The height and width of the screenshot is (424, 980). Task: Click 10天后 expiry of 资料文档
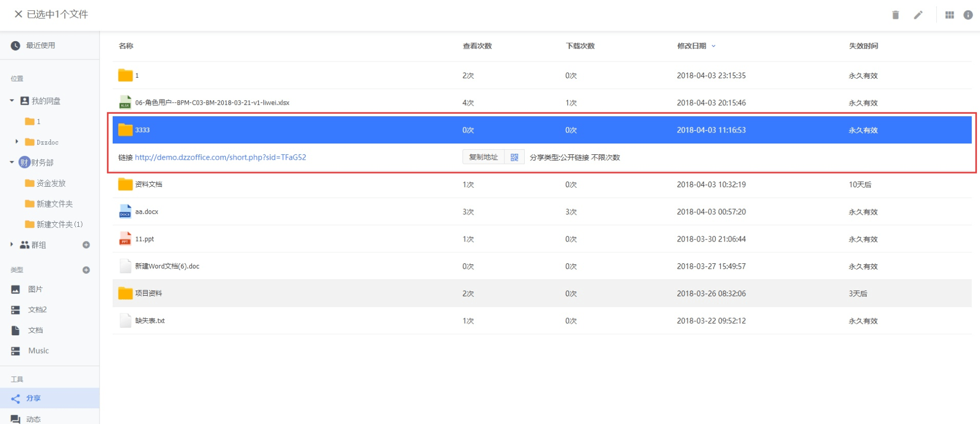tap(860, 185)
